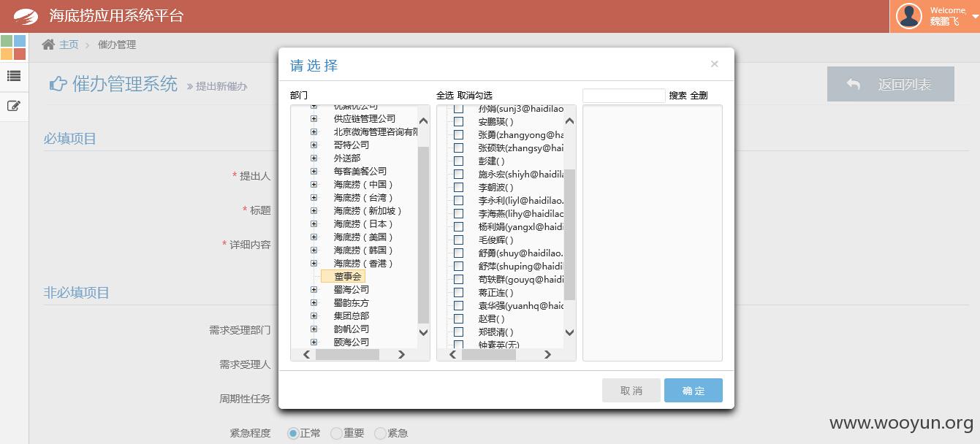980x444 pixels.
Task: Click the 确定 button
Action: coord(694,391)
